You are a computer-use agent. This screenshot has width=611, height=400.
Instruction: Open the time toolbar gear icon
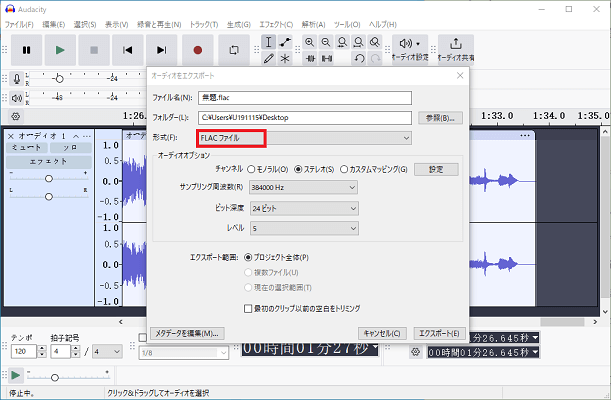[x=416, y=352]
